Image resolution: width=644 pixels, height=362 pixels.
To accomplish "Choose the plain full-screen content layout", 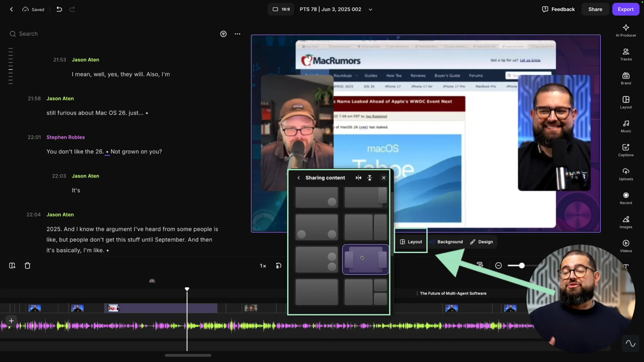I will [x=317, y=292].
